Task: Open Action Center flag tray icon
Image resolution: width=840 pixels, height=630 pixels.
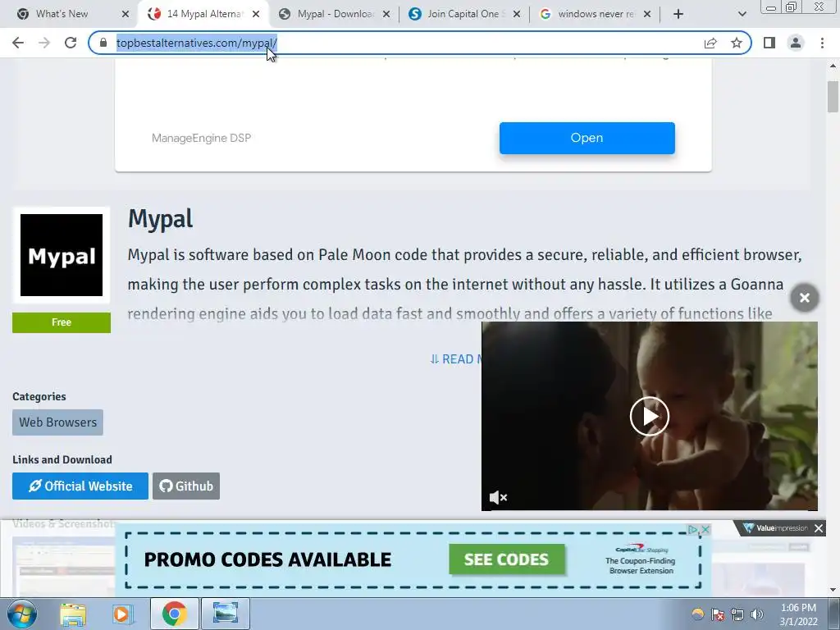Action: click(718, 614)
